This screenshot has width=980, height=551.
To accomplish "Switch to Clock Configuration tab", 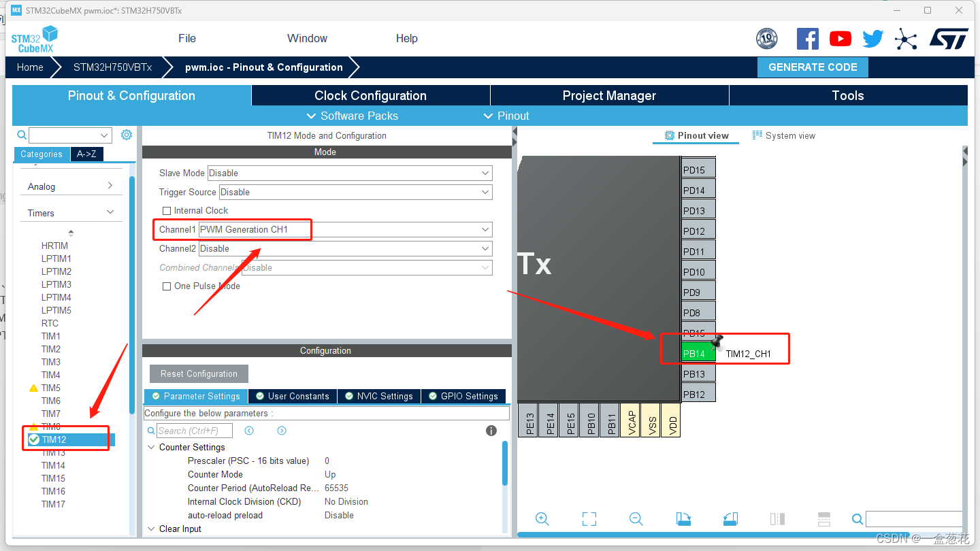I will pos(370,95).
